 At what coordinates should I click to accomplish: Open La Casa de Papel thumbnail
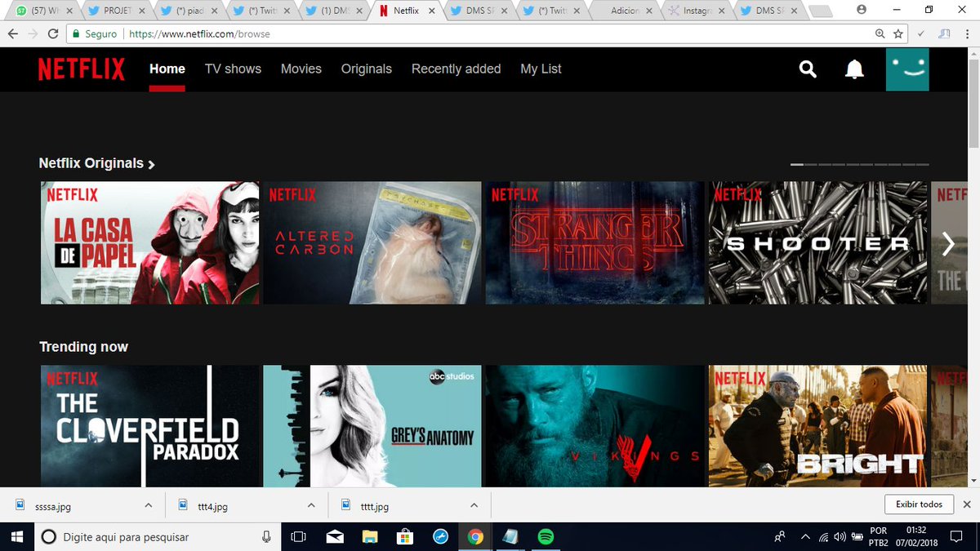[150, 242]
